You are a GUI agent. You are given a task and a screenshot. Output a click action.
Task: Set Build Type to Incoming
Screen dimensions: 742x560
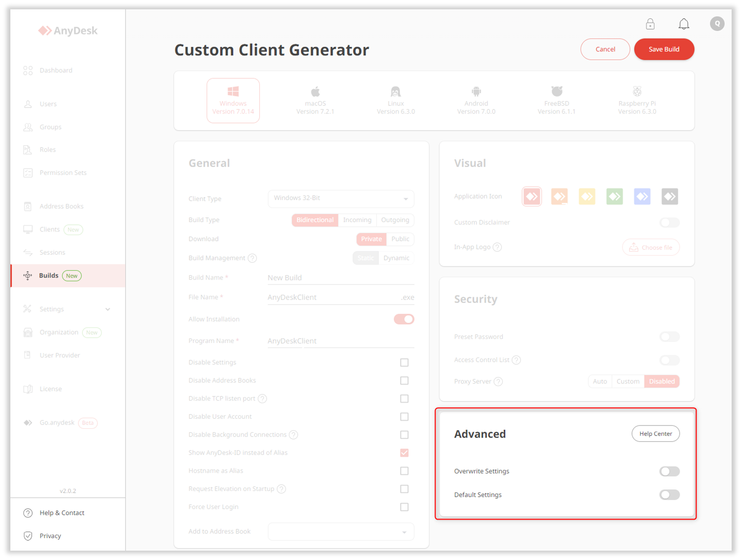(358, 220)
